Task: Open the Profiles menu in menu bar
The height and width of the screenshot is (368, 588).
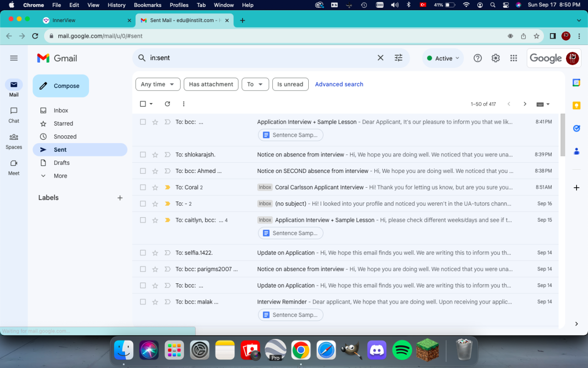Action: [179, 5]
